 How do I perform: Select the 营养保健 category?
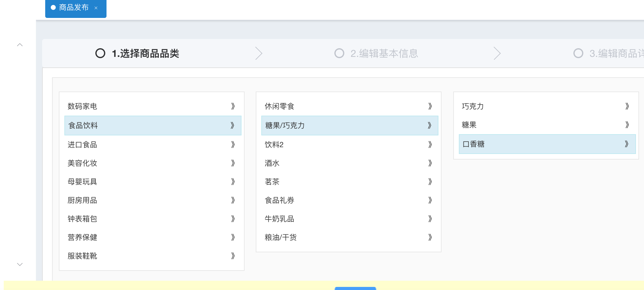[153, 237]
